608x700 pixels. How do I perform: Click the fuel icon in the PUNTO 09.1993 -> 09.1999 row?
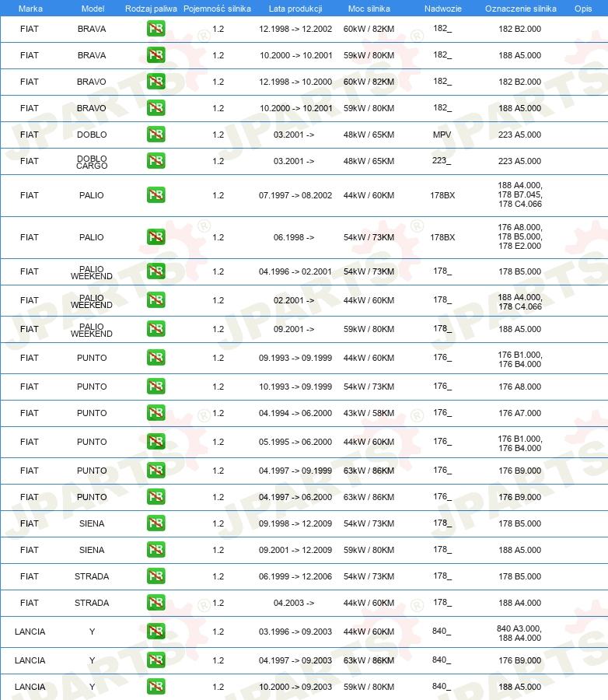coord(155,358)
